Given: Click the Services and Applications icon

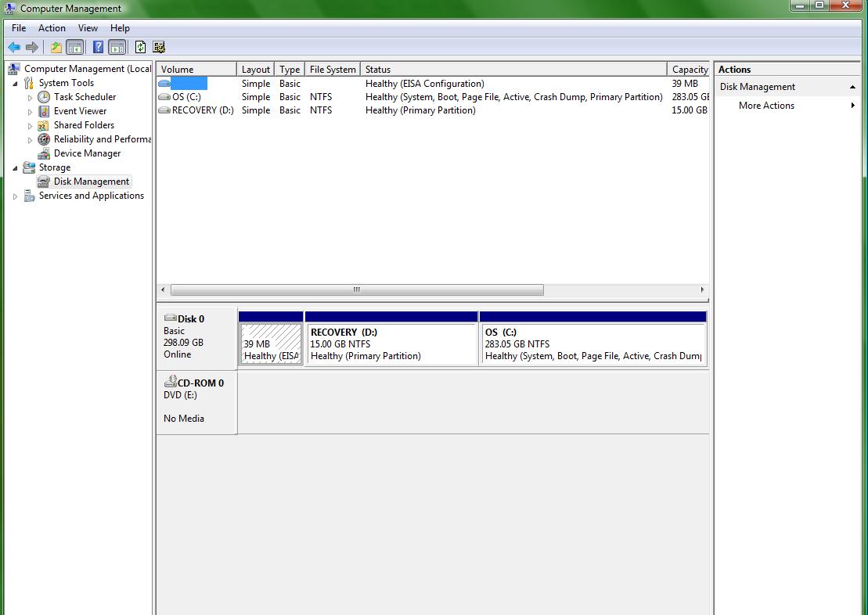Looking at the screenshot, I should pos(29,196).
